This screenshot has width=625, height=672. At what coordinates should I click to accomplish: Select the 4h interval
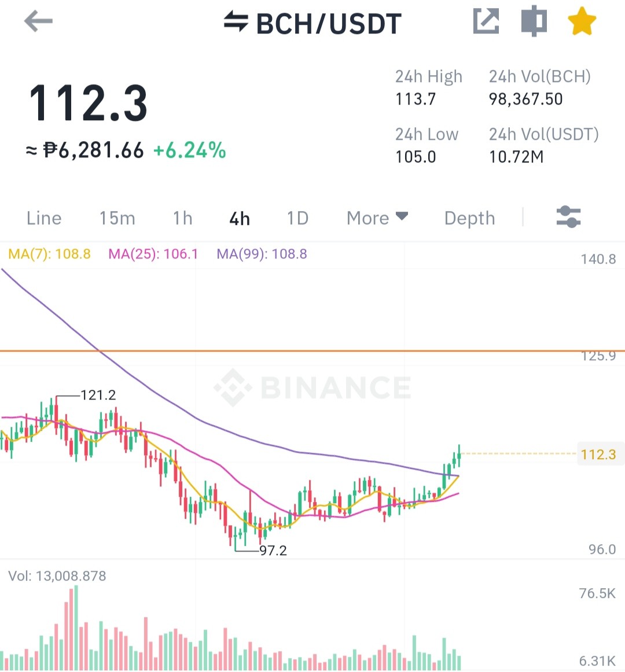coord(240,219)
